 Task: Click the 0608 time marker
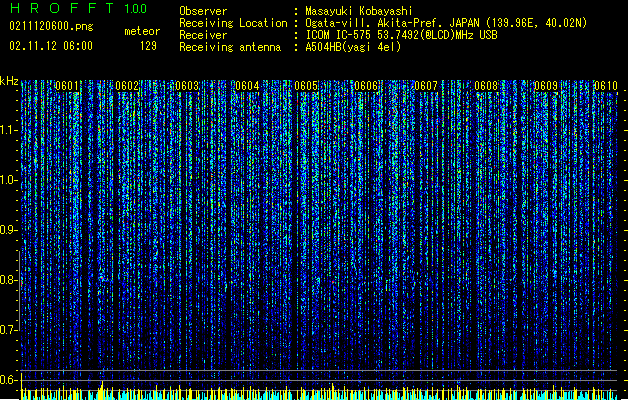[x=486, y=86]
